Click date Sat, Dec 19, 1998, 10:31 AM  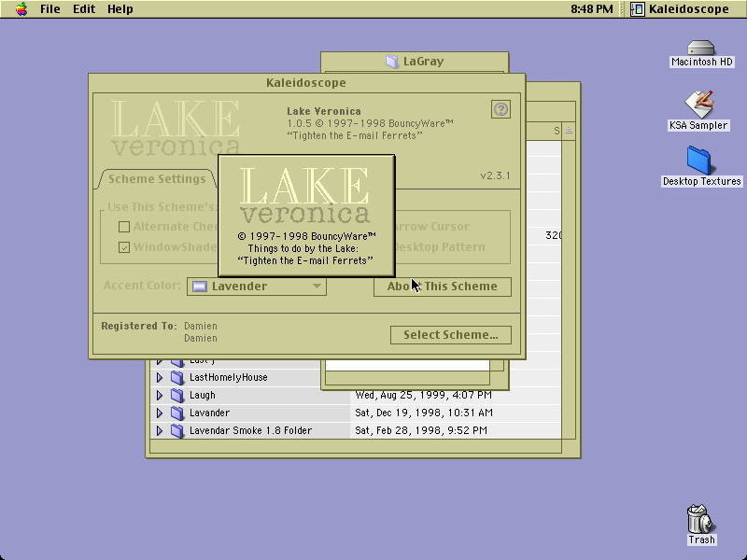[x=424, y=413]
